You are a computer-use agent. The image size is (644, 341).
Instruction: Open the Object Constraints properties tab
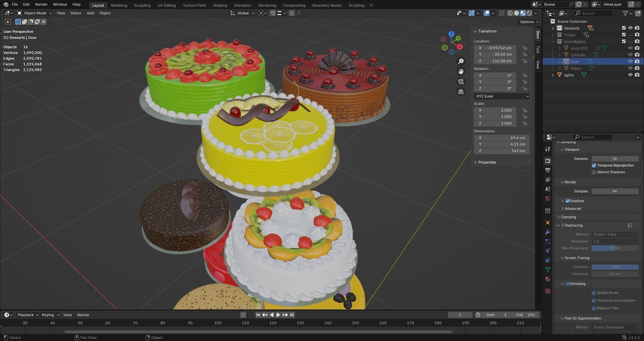pos(548,260)
